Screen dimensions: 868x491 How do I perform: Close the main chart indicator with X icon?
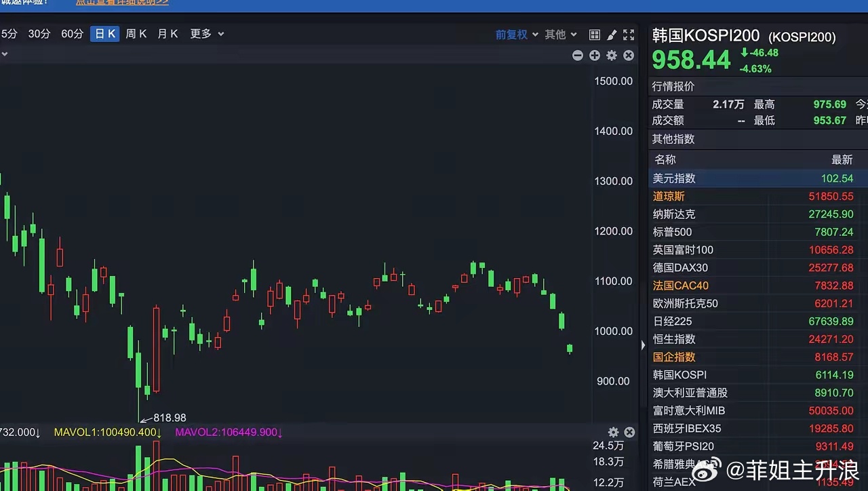point(629,56)
